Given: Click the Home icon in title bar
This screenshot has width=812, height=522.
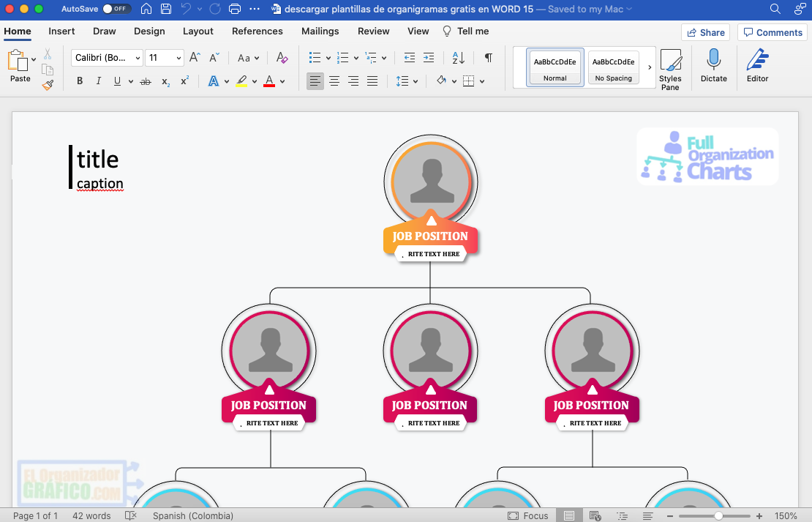Looking at the screenshot, I should 146,9.
